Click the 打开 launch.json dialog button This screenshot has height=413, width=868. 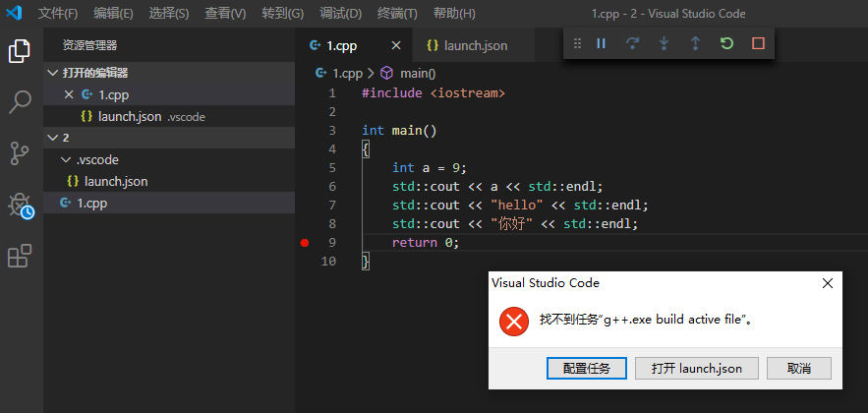click(697, 368)
